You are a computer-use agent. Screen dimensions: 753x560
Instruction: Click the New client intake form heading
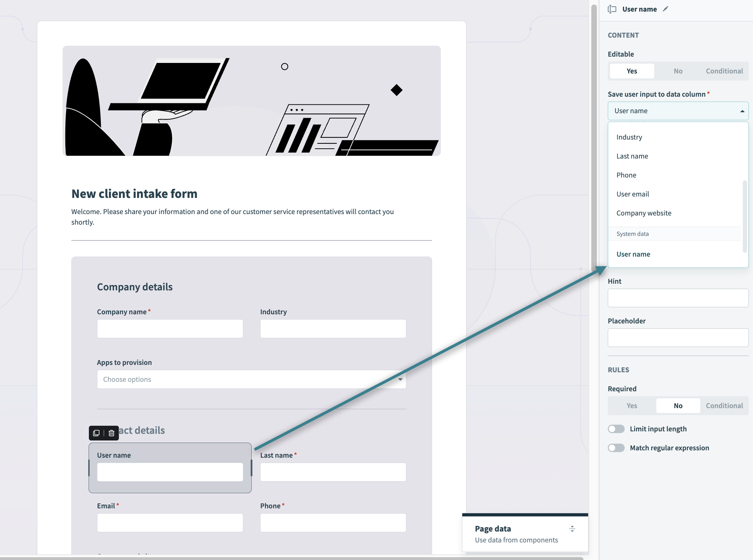tap(134, 194)
